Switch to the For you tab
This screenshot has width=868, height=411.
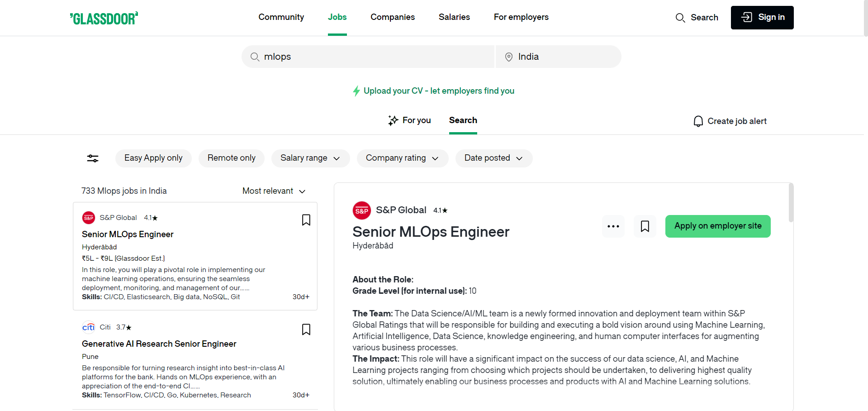tap(409, 120)
